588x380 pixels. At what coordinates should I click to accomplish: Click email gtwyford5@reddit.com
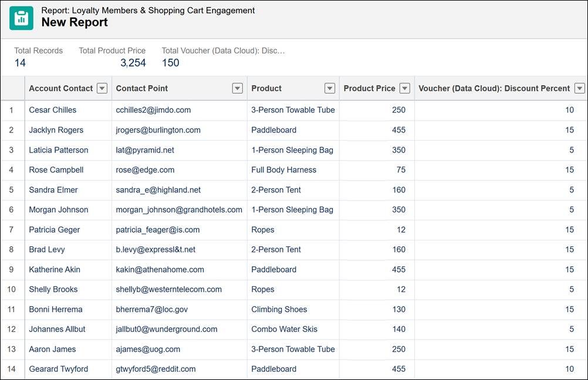click(156, 369)
